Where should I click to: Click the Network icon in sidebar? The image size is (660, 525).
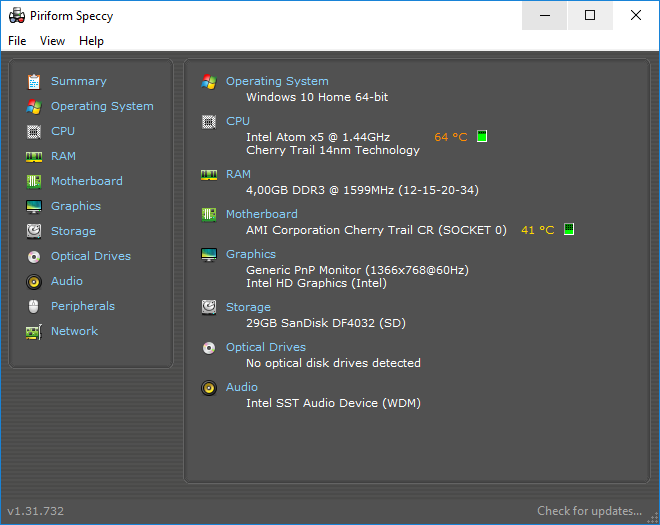tap(34, 331)
